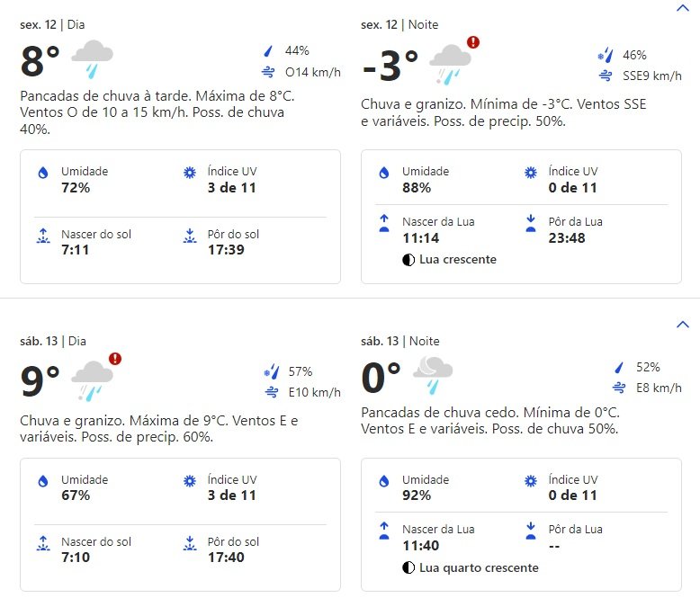Click the Lua crescente moon phase icon

coord(408,260)
